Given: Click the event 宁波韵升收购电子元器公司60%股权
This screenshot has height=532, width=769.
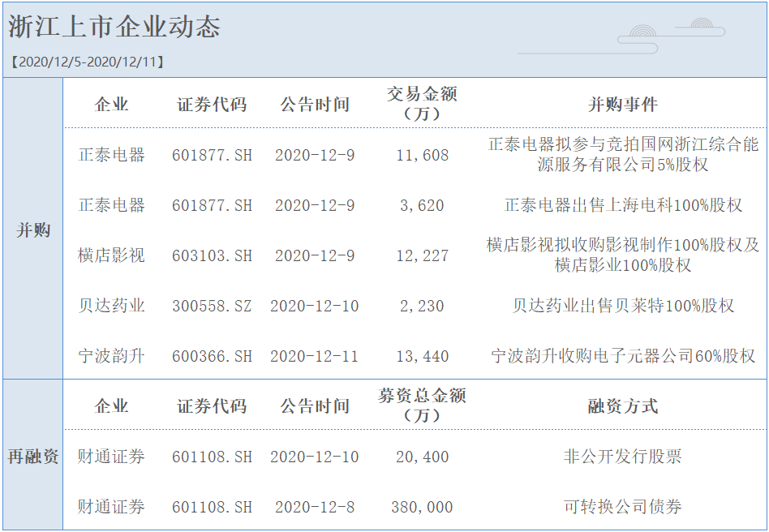Looking at the screenshot, I should pyautogui.click(x=623, y=356).
